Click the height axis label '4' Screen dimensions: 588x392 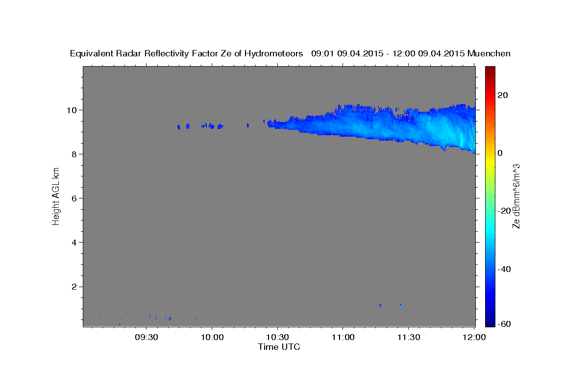click(x=73, y=243)
